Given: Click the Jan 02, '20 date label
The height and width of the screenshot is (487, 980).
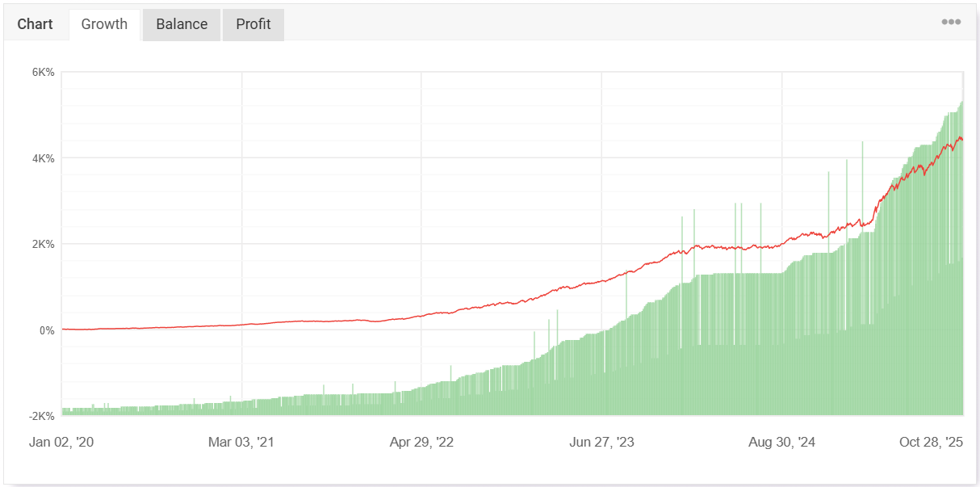Looking at the screenshot, I should coord(61,443).
